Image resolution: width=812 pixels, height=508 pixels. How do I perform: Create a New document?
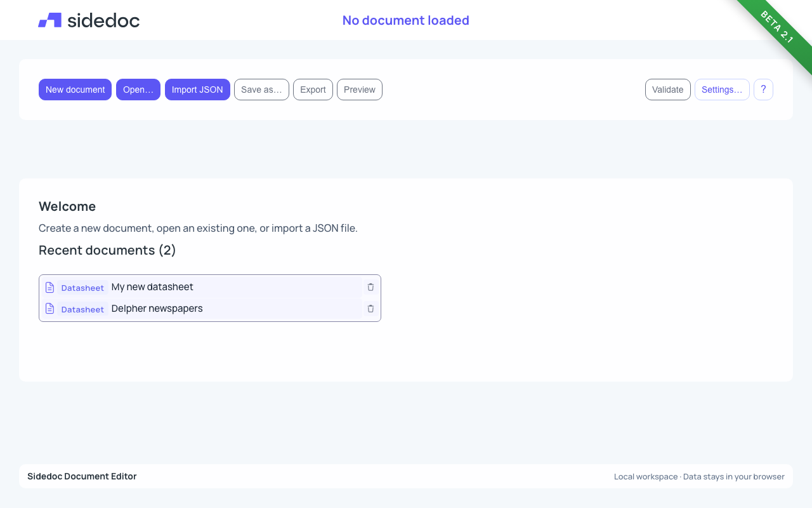pos(75,90)
